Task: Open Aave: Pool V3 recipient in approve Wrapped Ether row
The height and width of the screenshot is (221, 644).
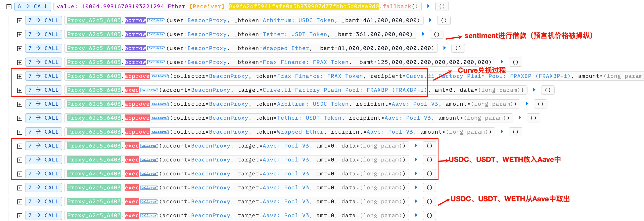Action: pyautogui.click(x=390, y=132)
